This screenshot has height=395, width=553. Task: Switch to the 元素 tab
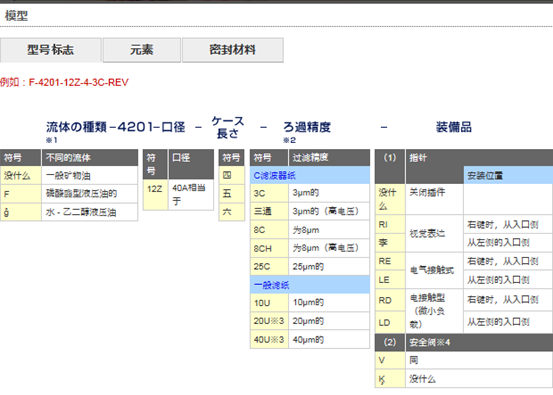[142, 50]
